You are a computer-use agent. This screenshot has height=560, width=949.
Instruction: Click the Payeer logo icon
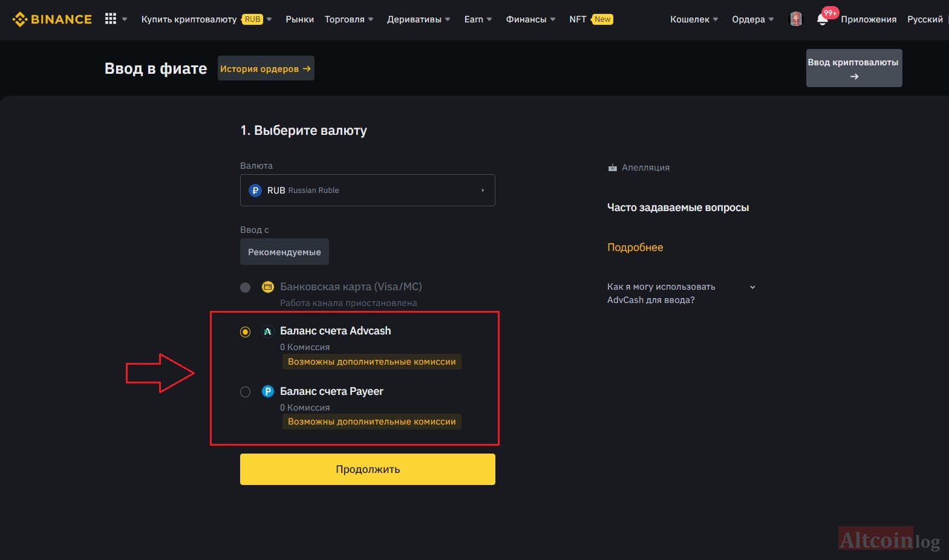267,392
